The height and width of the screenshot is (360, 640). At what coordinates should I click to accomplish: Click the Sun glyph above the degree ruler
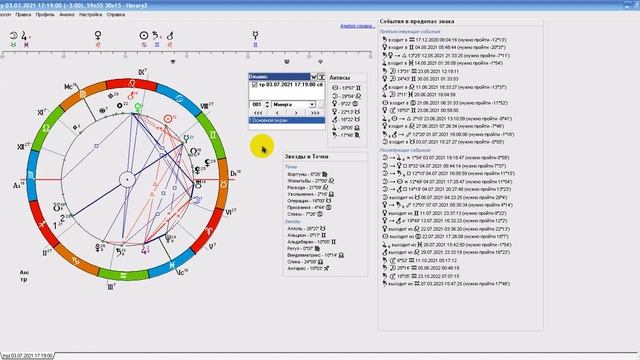pyautogui.click(x=144, y=36)
